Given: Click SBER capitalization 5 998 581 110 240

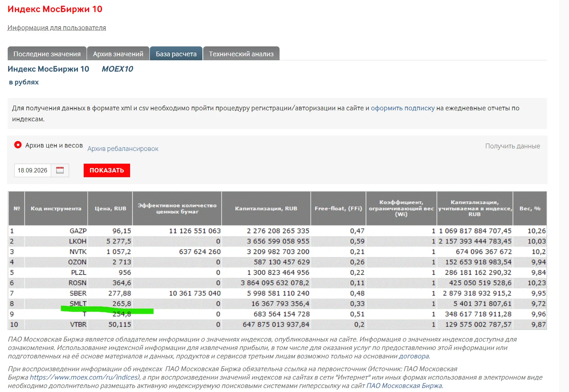Looking at the screenshot, I should tap(278, 293).
